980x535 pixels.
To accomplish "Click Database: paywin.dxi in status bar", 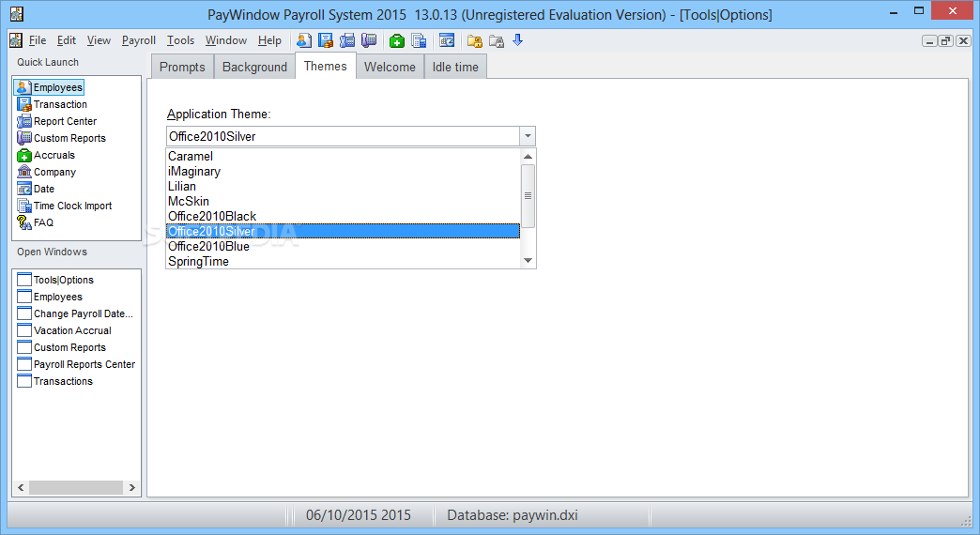I will pos(513,515).
